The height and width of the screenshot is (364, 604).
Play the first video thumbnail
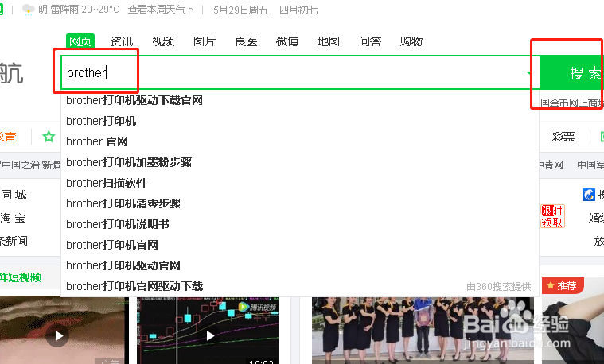[59, 336]
